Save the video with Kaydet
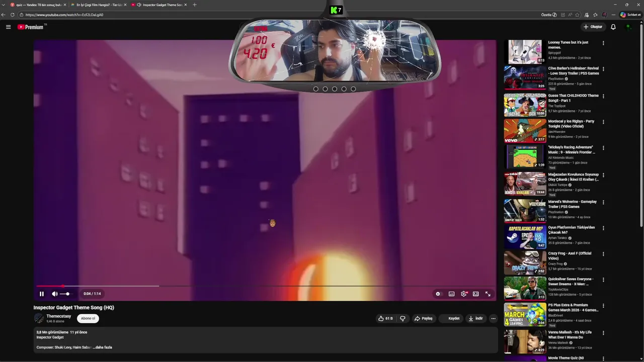This screenshot has height=362, width=644. coord(451,318)
